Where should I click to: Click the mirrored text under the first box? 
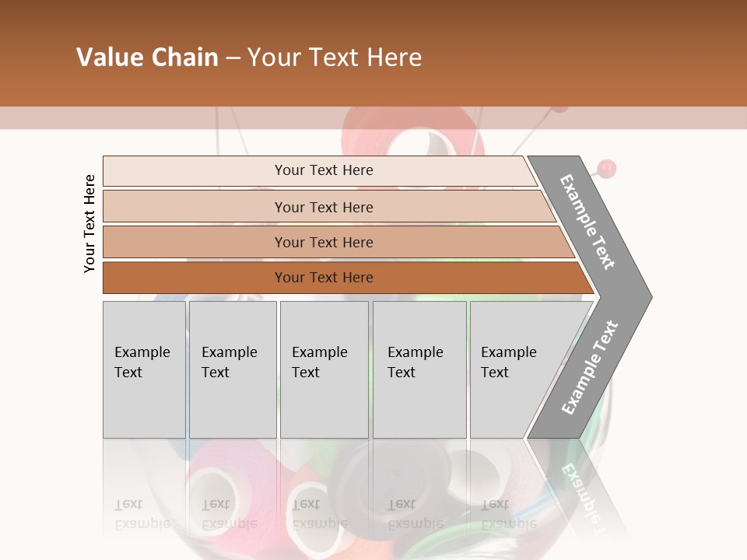(x=142, y=515)
